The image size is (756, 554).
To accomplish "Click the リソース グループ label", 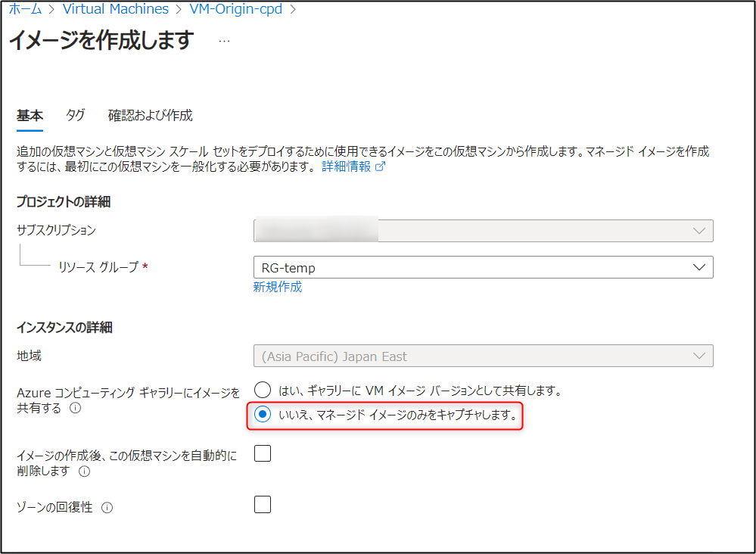I will click(98, 266).
